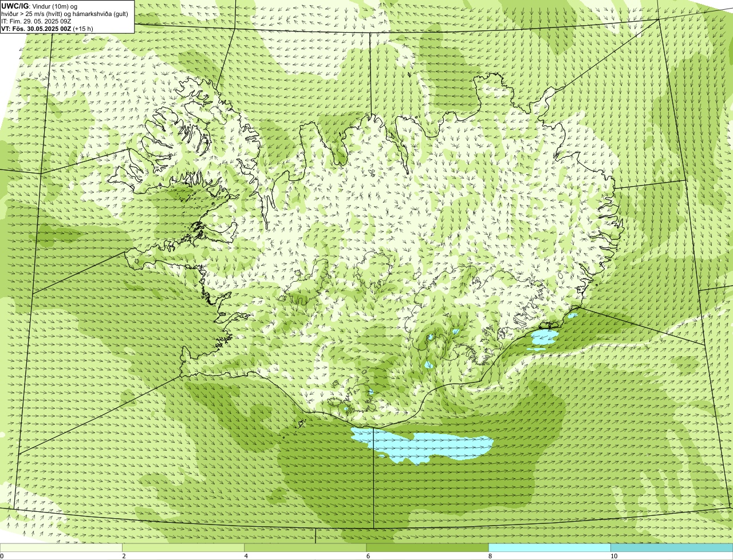Pick the 4–6 green color bar segment
Image resolution: width=733 pixels, height=560 pixels.
[305, 547]
